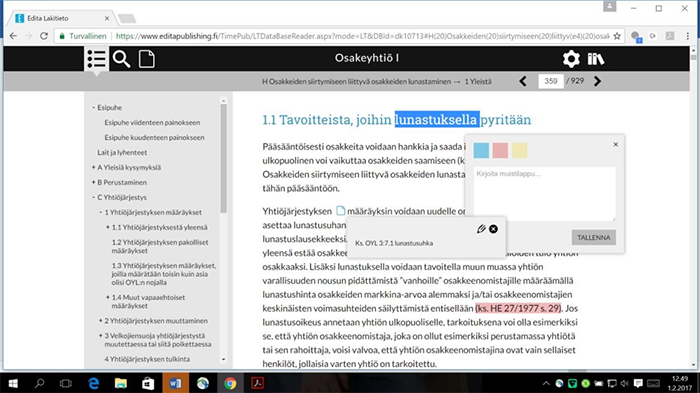The height and width of the screenshot is (393, 700).
Task: Select the blue highlight color
Action: point(481,151)
